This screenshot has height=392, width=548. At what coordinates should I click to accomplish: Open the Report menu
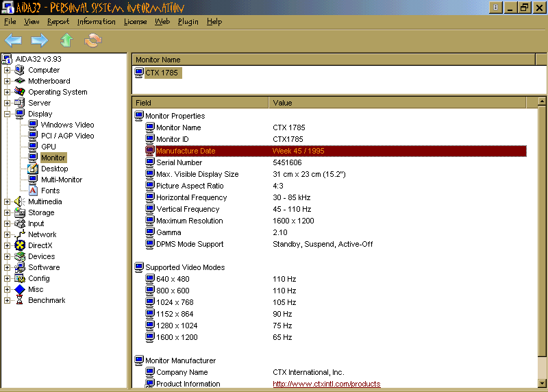point(58,21)
